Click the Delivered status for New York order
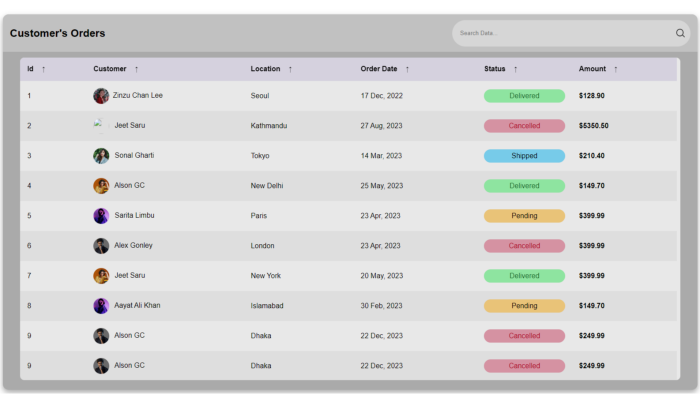This screenshot has height=394, width=700. click(524, 276)
